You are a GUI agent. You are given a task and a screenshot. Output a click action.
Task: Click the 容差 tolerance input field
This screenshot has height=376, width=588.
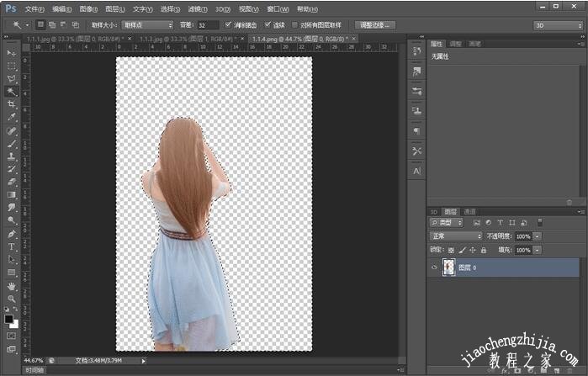(208, 25)
